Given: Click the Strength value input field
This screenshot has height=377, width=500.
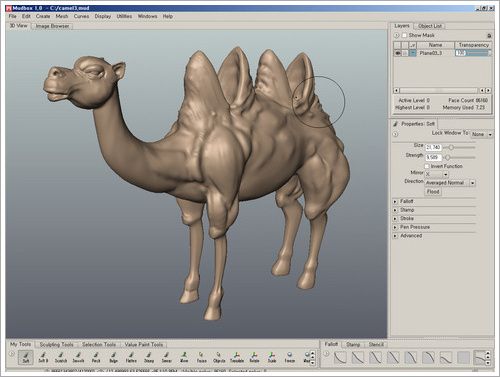Looking at the screenshot, I should click(x=433, y=157).
